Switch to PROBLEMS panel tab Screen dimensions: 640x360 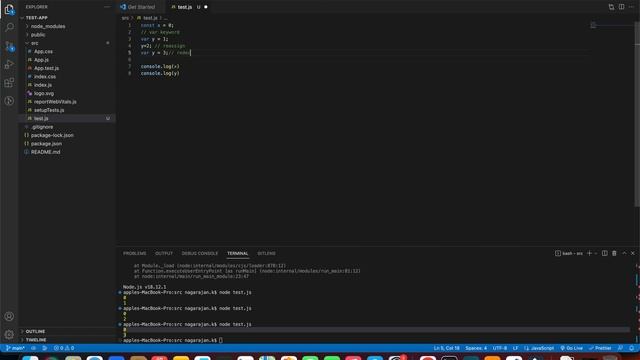click(134, 253)
